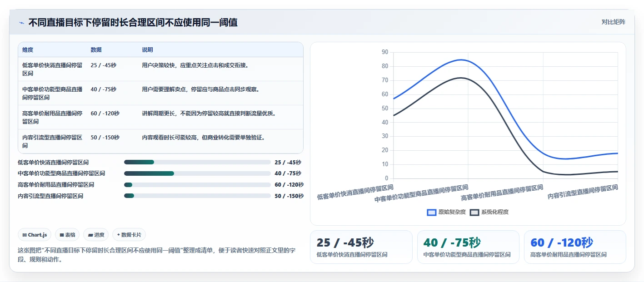Click the 数据卡片 tag chip
This screenshot has width=644, height=282.
[x=129, y=235]
